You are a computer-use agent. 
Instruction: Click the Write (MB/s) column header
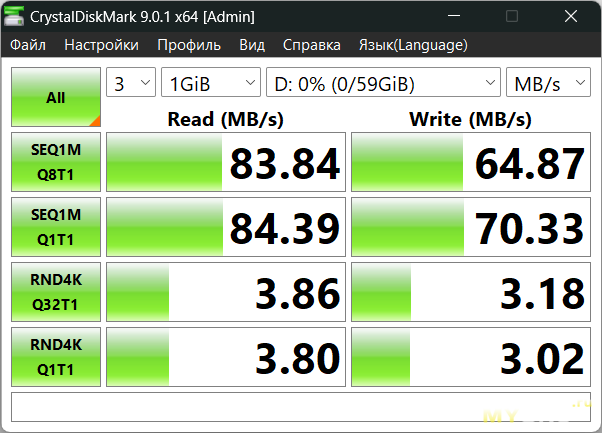tap(470, 119)
